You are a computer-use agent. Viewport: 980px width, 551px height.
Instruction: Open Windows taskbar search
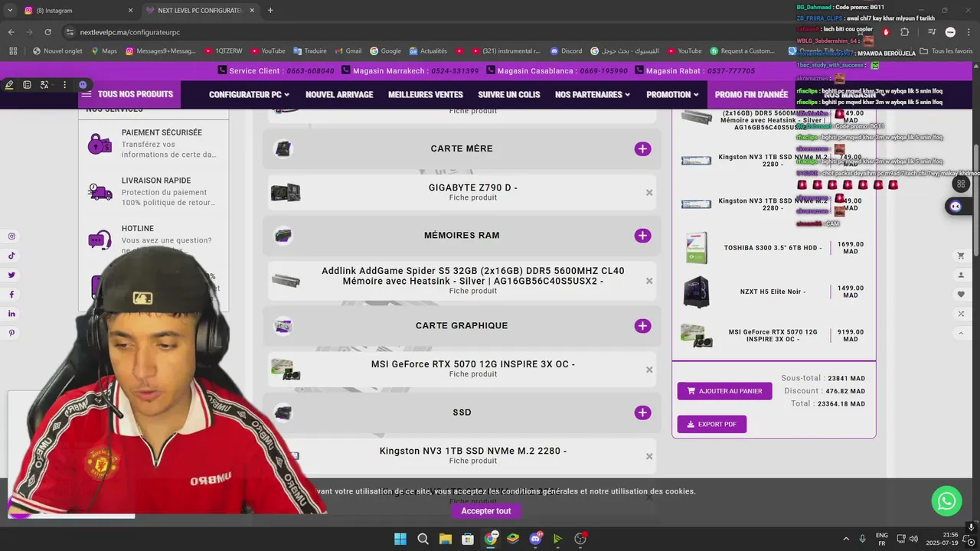pyautogui.click(x=423, y=539)
